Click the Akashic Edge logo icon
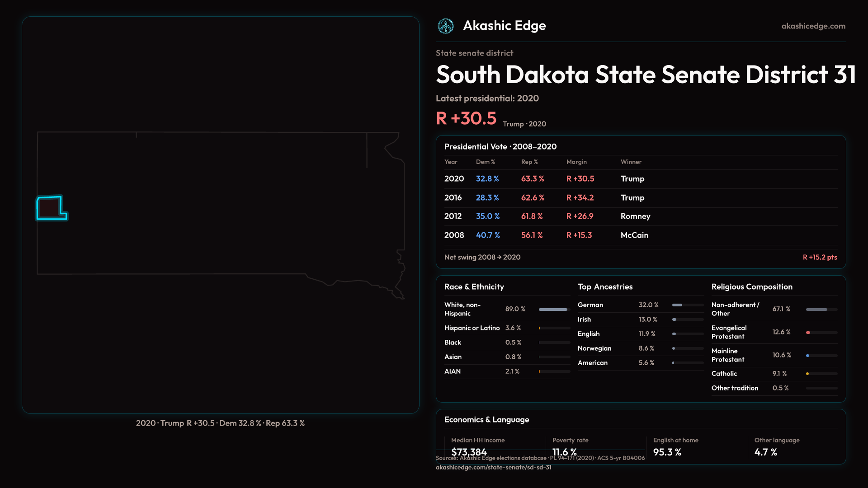Image resolution: width=868 pixels, height=488 pixels. point(445,26)
